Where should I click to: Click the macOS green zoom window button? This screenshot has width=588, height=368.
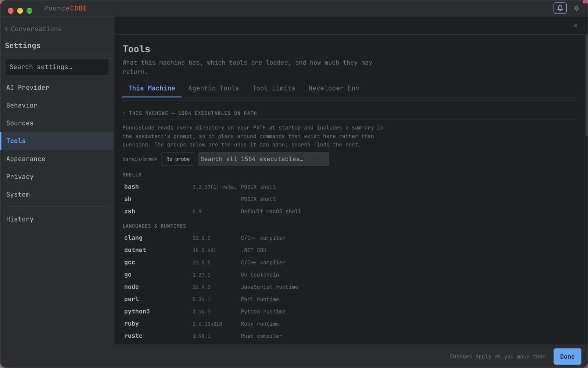[29, 11]
